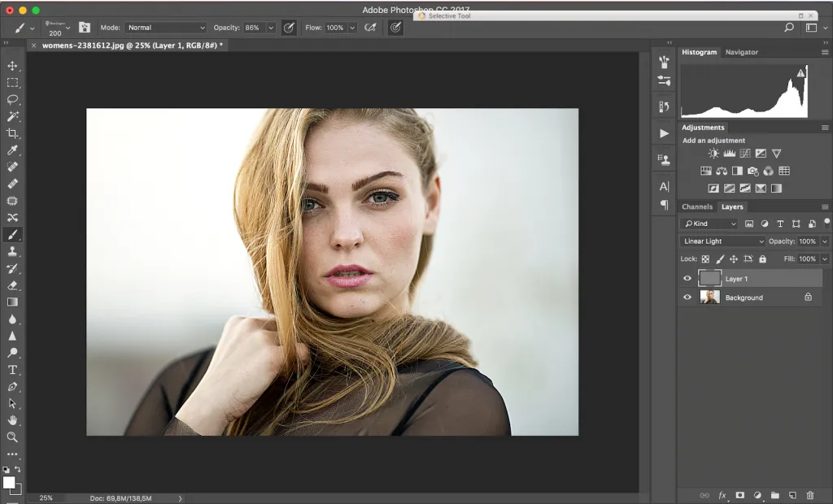Delete layer with the trash icon

click(x=810, y=495)
